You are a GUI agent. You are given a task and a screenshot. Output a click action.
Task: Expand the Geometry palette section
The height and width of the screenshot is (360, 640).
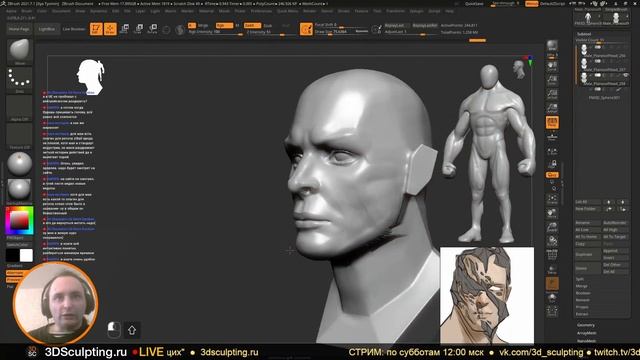[586, 325]
